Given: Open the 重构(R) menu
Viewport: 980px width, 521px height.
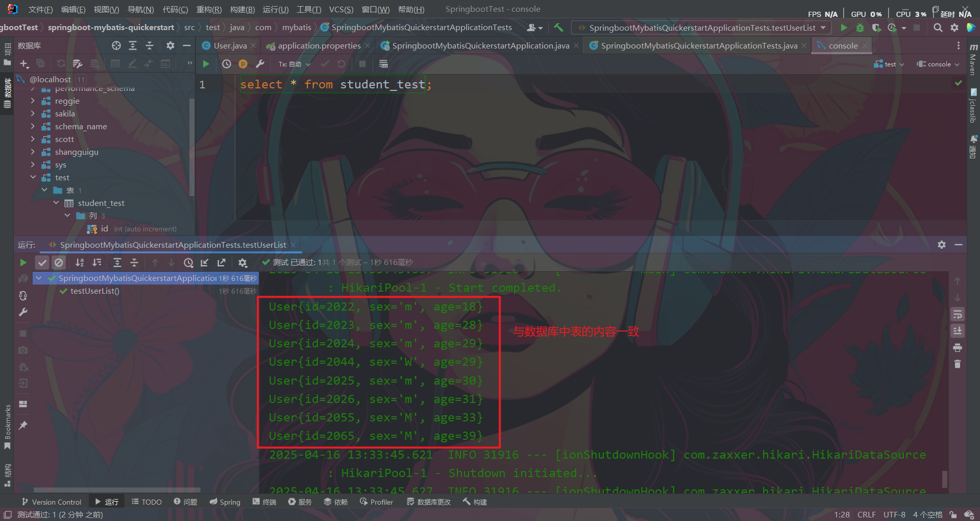Looking at the screenshot, I should tap(209, 9).
